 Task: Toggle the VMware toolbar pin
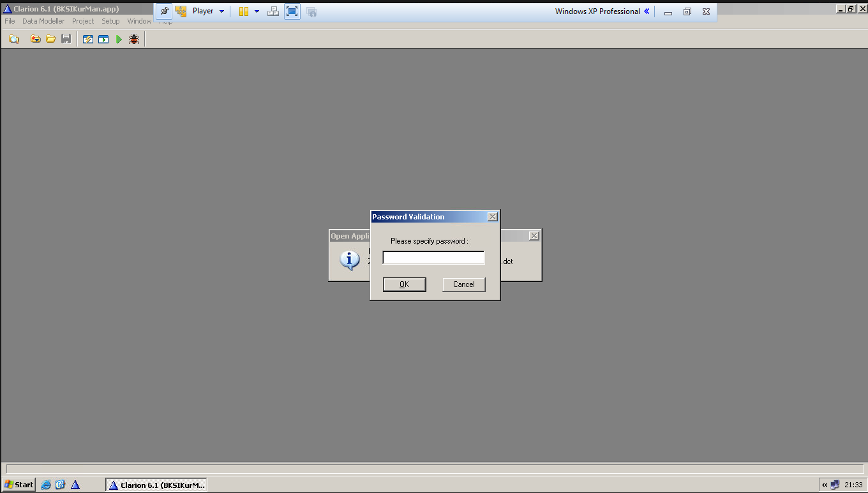coord(164,11)
